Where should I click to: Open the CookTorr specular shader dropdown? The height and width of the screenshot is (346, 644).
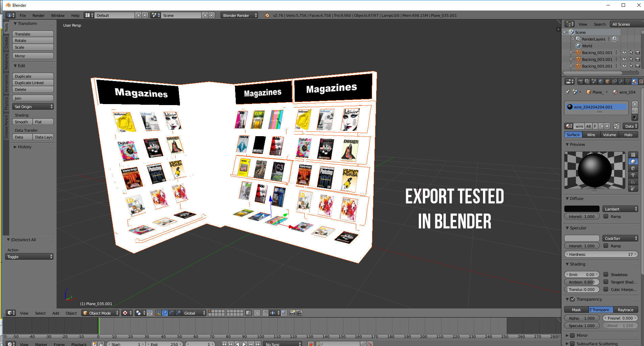pyautogui.click(x=620, y=238)
